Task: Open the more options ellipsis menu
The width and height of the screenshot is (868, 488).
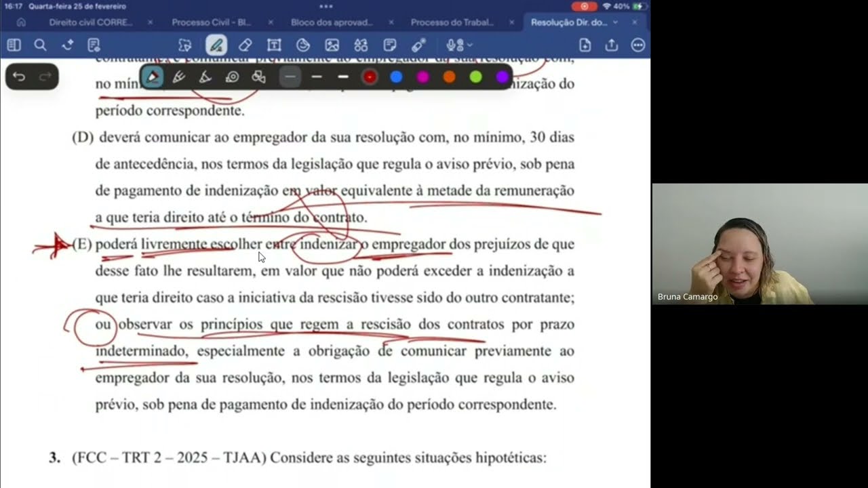Action: [638, 45]
